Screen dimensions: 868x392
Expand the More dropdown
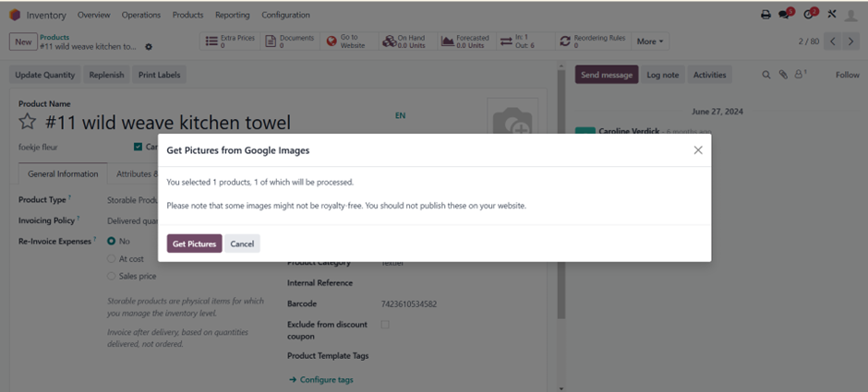tap(650, 42)
